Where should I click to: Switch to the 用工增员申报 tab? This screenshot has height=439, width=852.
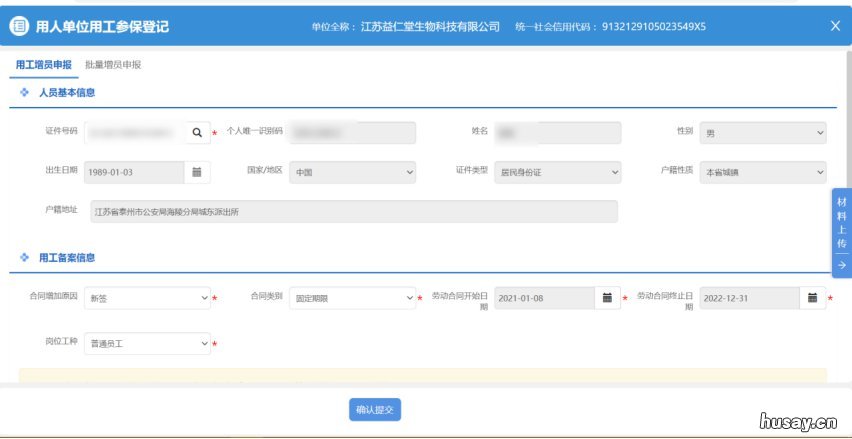43,65
